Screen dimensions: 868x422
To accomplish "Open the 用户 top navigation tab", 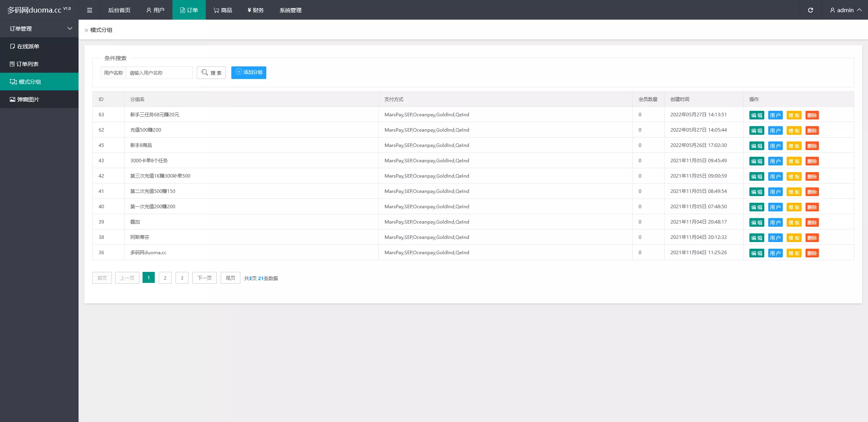I will (x=155, y=10).
